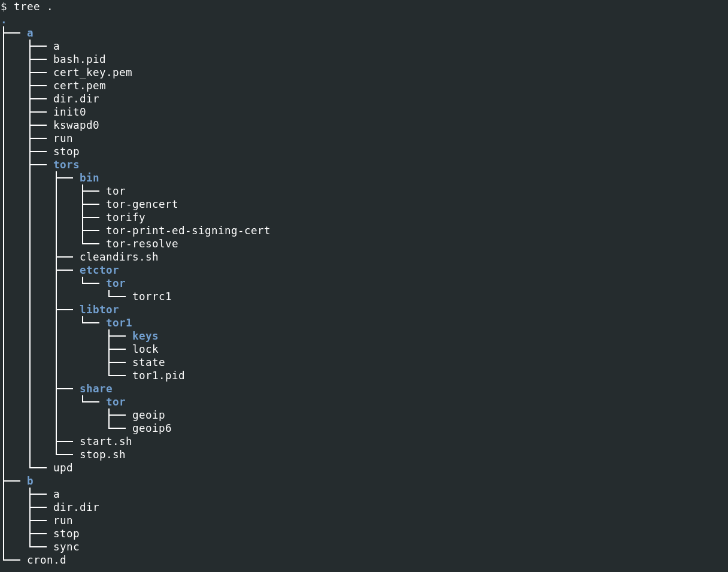Click the bash.pid file entry
This screenshot has width=728, height=572.
tap(79, 59)
